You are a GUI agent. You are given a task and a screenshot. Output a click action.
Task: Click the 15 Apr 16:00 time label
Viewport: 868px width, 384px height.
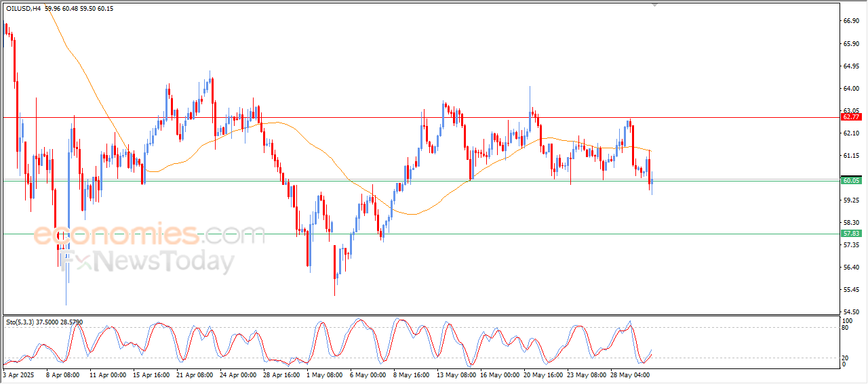point(153,374)
